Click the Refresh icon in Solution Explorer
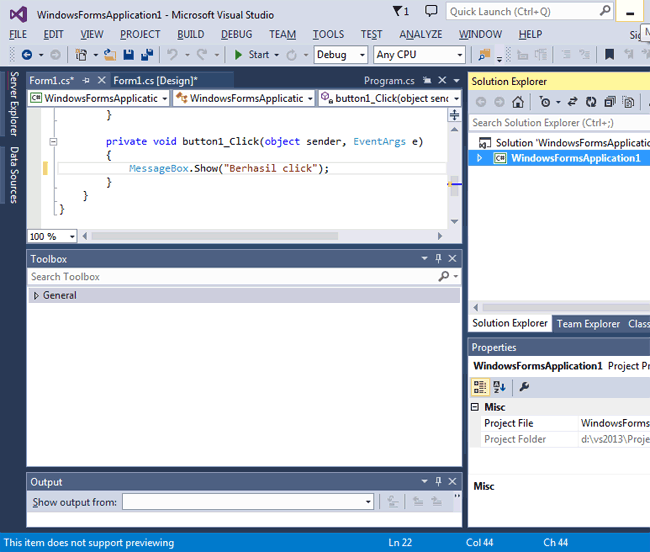Screen dimensions: 650x552 (x=591, y=102)
